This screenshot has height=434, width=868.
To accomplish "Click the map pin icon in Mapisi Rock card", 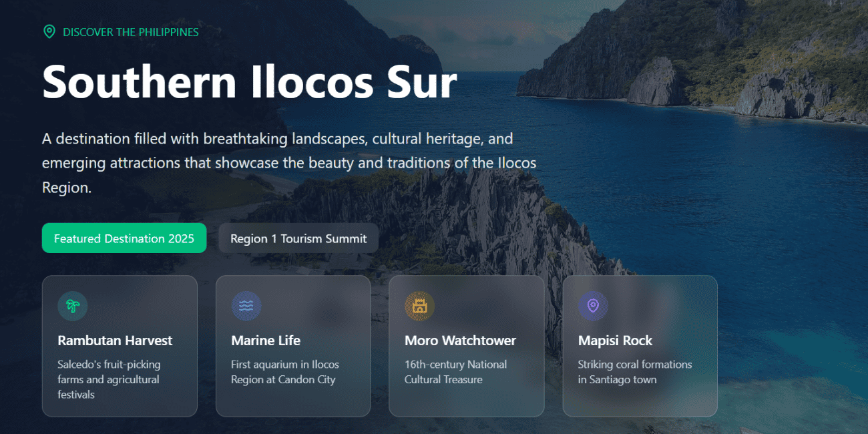I will click(x=593, y=306).
